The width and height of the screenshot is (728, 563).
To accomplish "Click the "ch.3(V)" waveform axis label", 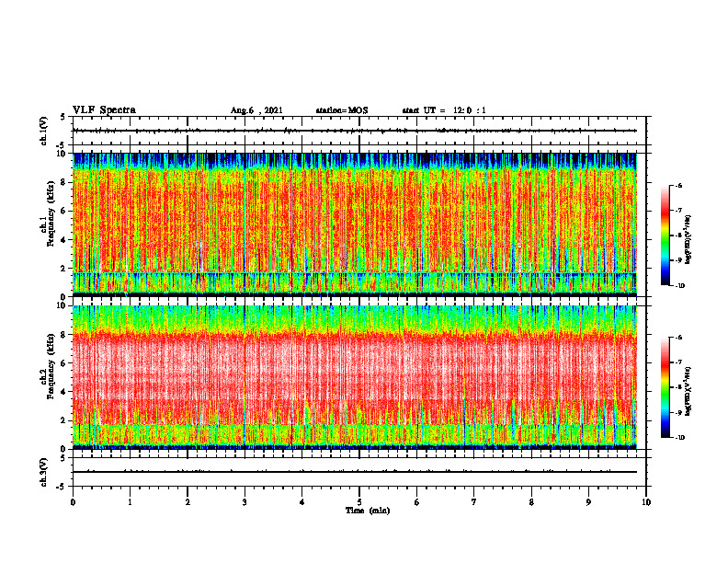I will click(x=44, y=472).
